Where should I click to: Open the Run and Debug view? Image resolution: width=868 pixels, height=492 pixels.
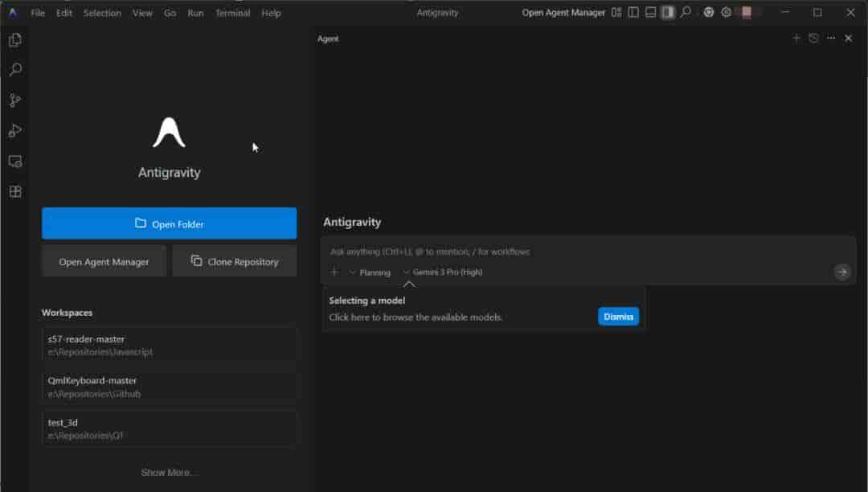click(15, 130)
